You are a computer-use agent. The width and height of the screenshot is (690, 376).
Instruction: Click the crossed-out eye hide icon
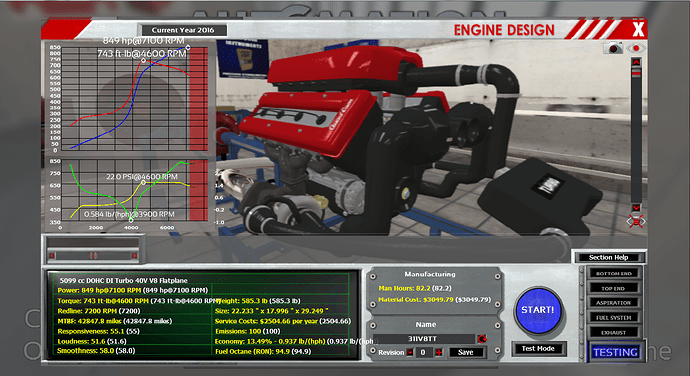click(636, 221)
